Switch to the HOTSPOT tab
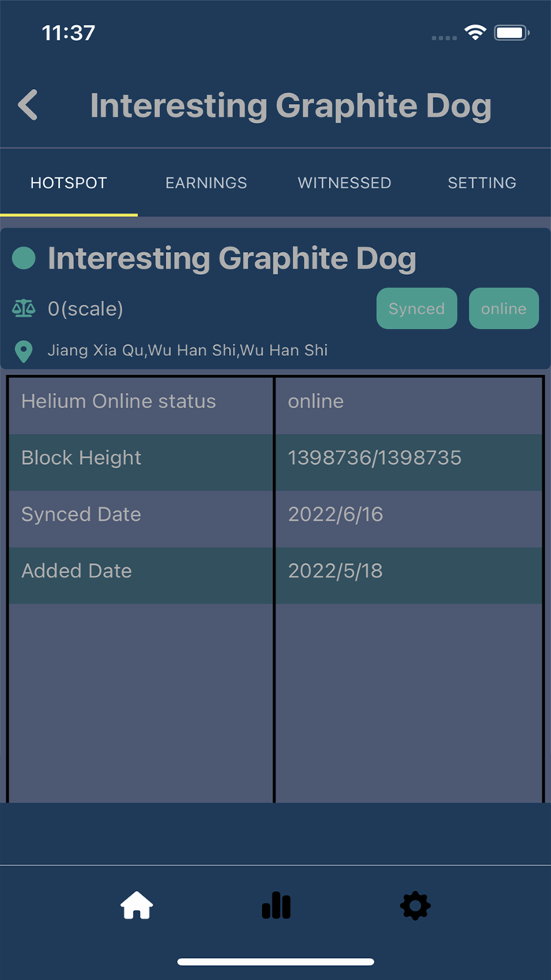551x980 pixels. 68,183
